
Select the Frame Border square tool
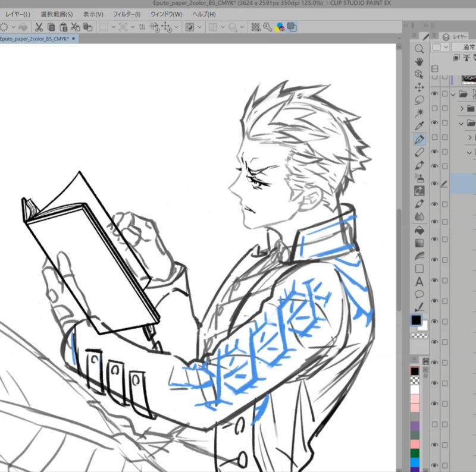point(419,269)
